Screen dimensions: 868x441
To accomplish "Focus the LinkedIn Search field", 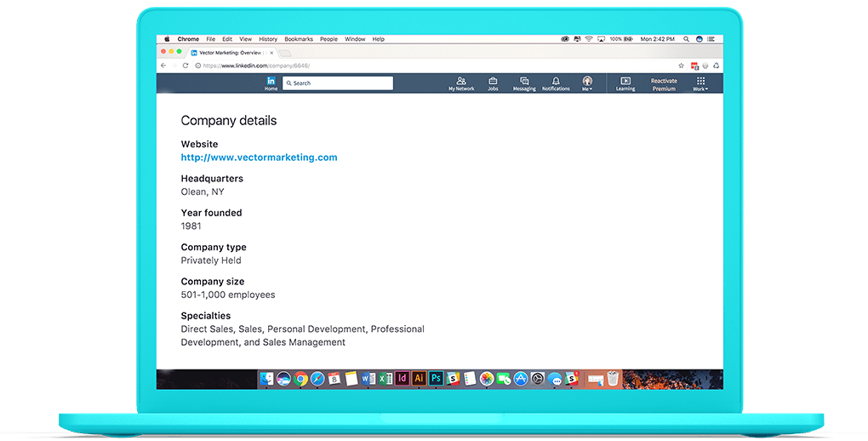I will [x=338, y=83].
